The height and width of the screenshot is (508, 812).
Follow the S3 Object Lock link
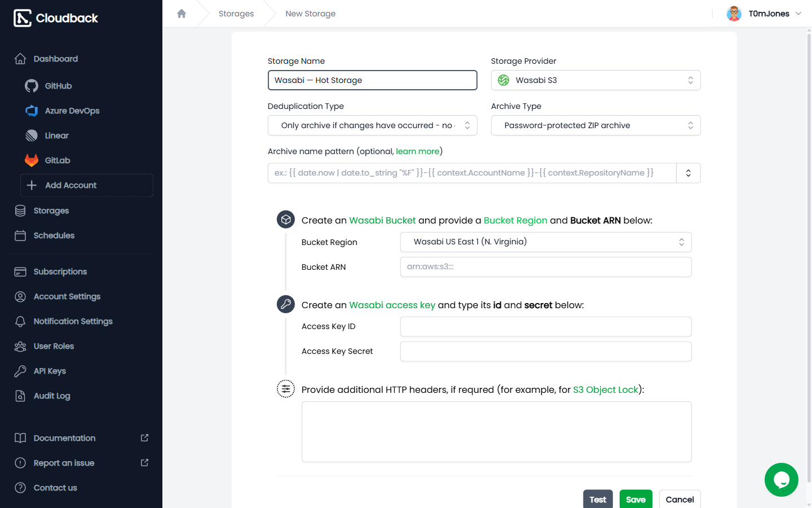606,389
